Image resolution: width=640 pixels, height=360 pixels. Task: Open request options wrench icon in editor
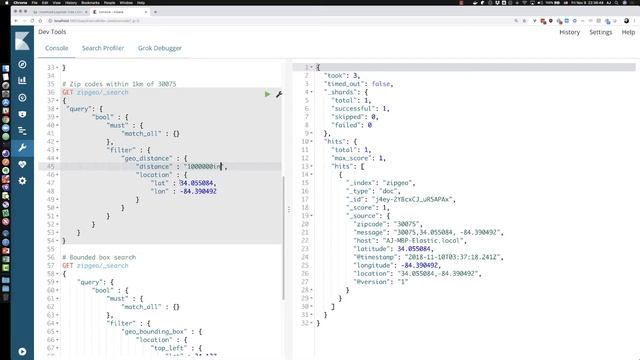[x=279, y=94]
